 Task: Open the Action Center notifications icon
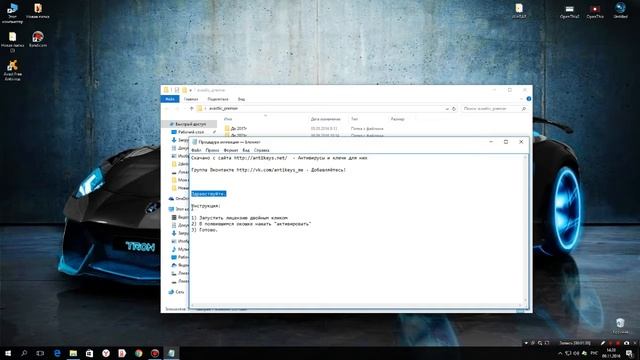tap(629, 353)
